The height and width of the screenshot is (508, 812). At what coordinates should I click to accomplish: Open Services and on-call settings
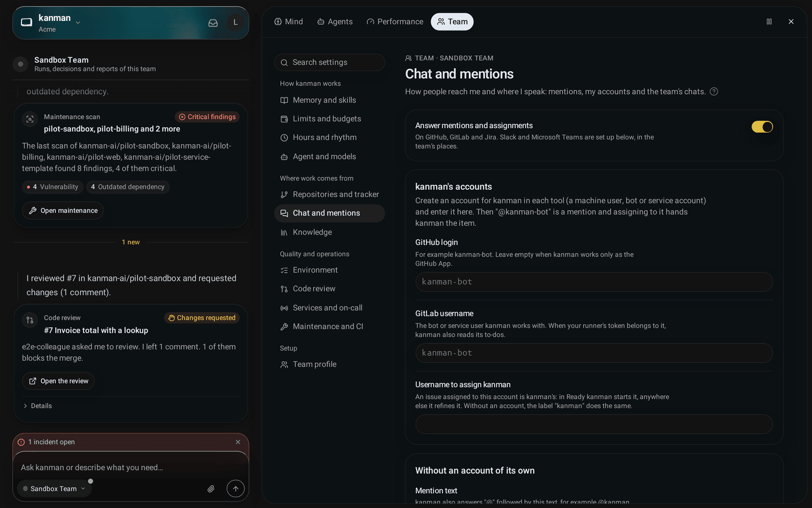tap(329, 308)
